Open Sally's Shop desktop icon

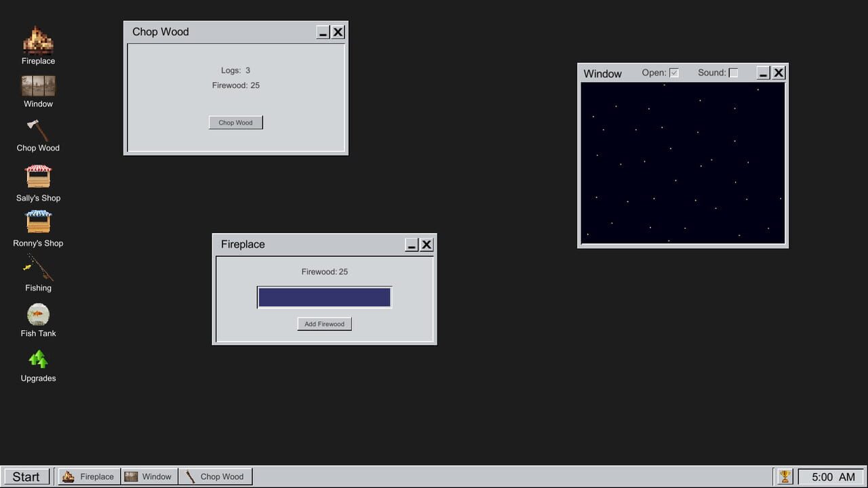pyautogui.click(x=38, y=177)
